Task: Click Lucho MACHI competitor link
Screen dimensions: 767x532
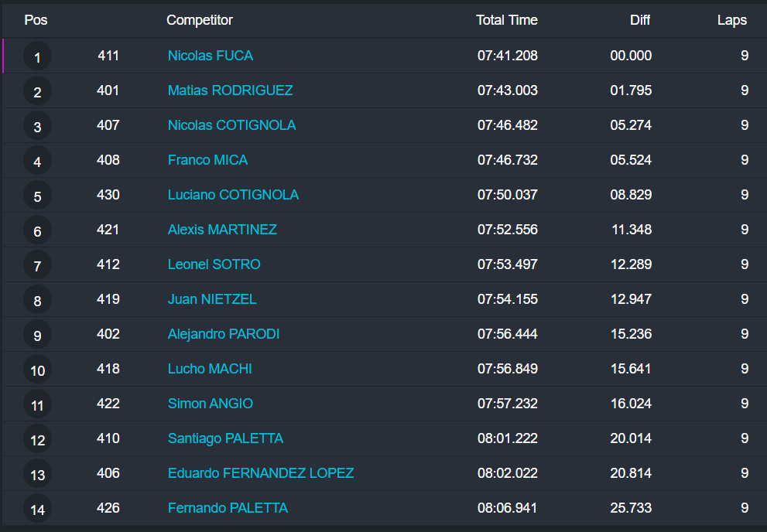Action: pos(210,369)
